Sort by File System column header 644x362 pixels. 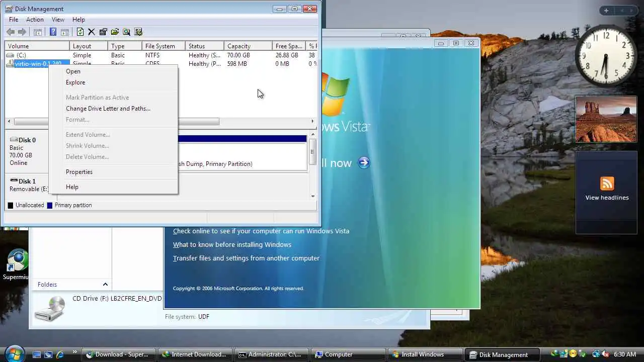(164, 46)
